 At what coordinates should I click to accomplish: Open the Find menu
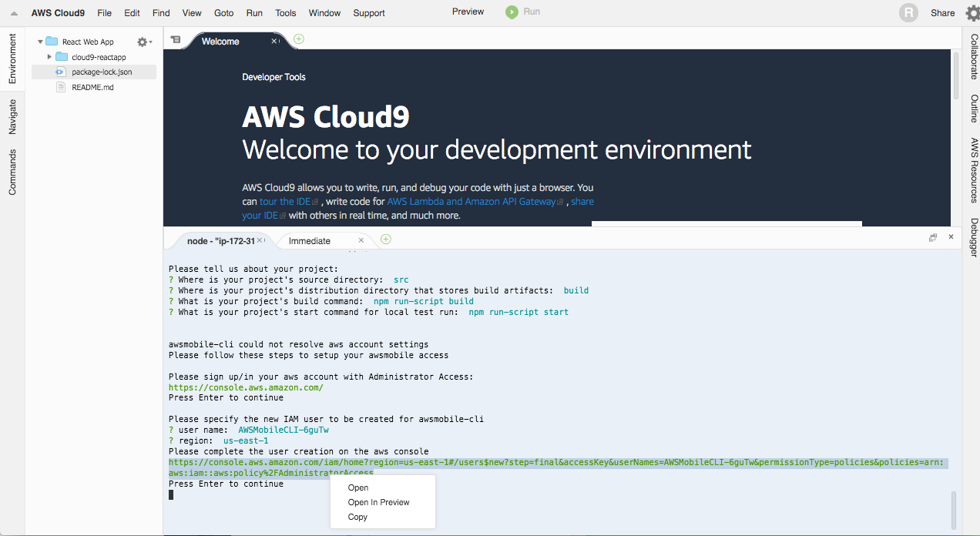[161, 13]
